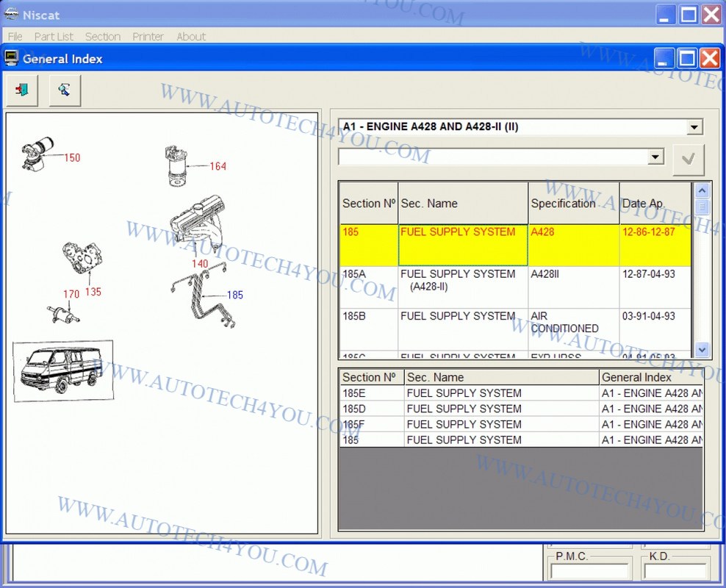Open the A1 - ENGINE A428 dropdown
This screenshot has width=726, height=588.
point(694,127)
